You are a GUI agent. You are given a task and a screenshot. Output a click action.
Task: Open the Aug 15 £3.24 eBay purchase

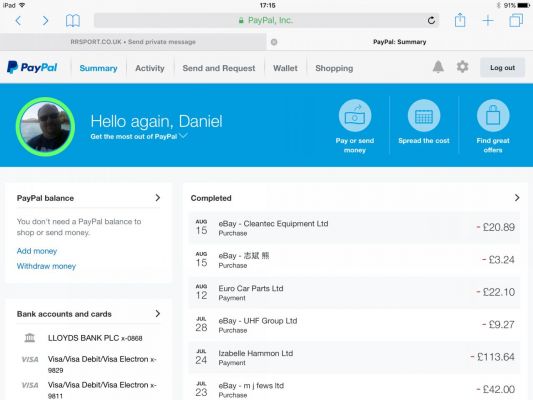tap(354, 260)
